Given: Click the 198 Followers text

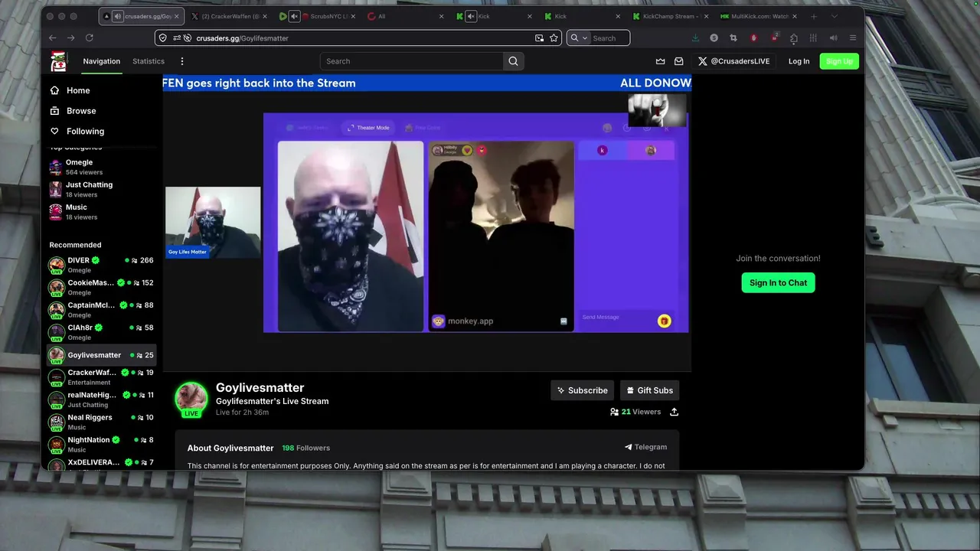Looking at the screenshot, I should click(x=305, y=448).
